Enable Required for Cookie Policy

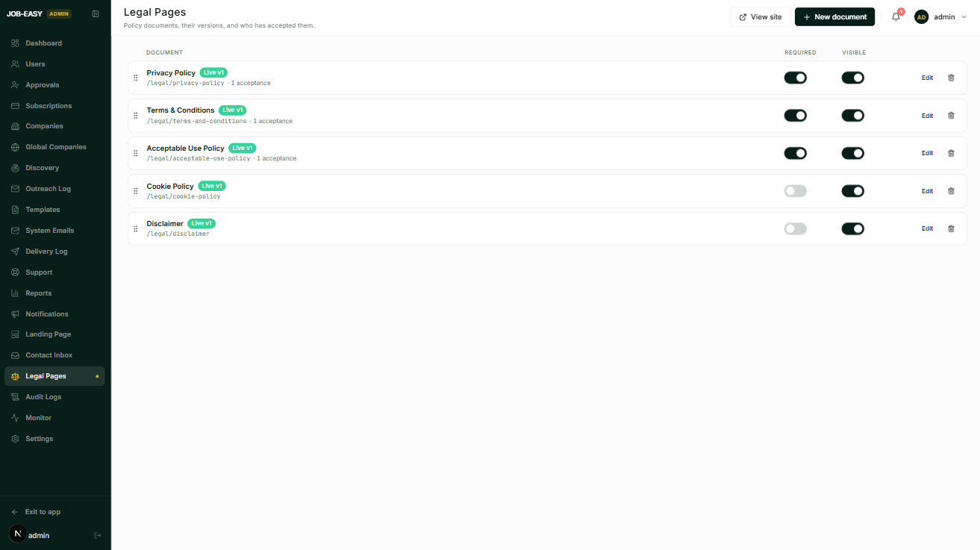pos(795,191)
